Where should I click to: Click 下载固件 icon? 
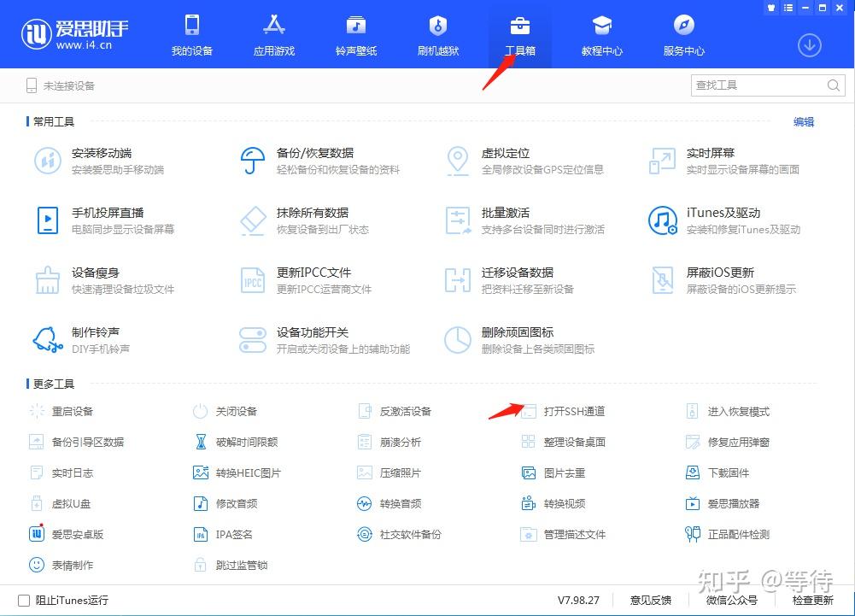coord(692,472)
